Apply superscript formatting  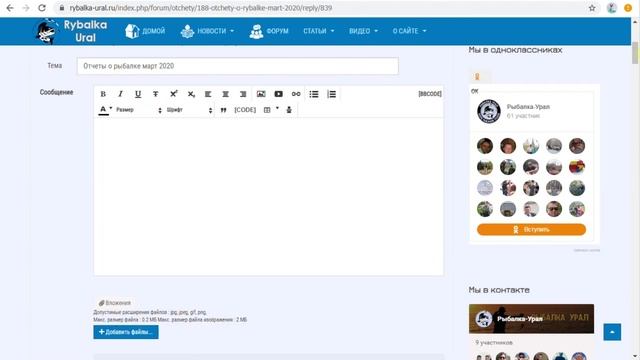(x=173, y=94)
